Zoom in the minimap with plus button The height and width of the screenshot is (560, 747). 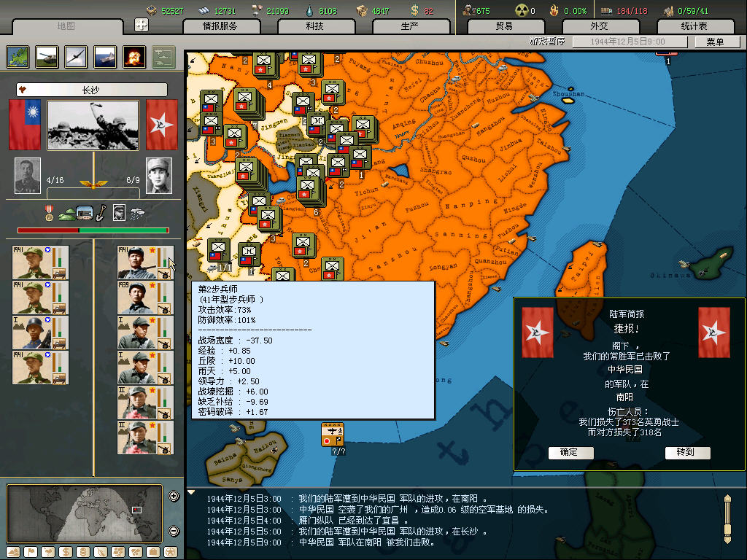coord(174,496)
